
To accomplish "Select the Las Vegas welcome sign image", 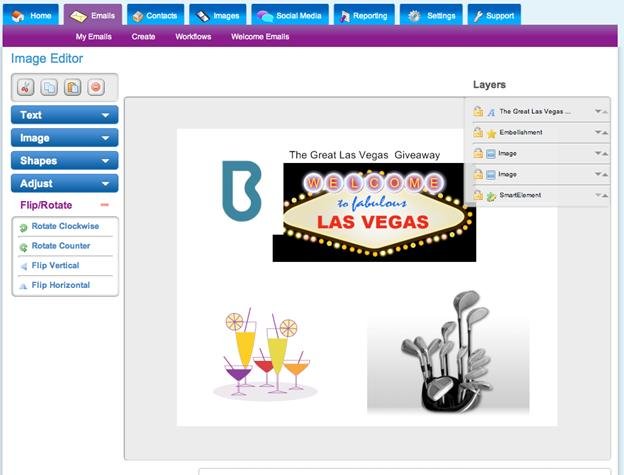I will click(x=374, y=212).
